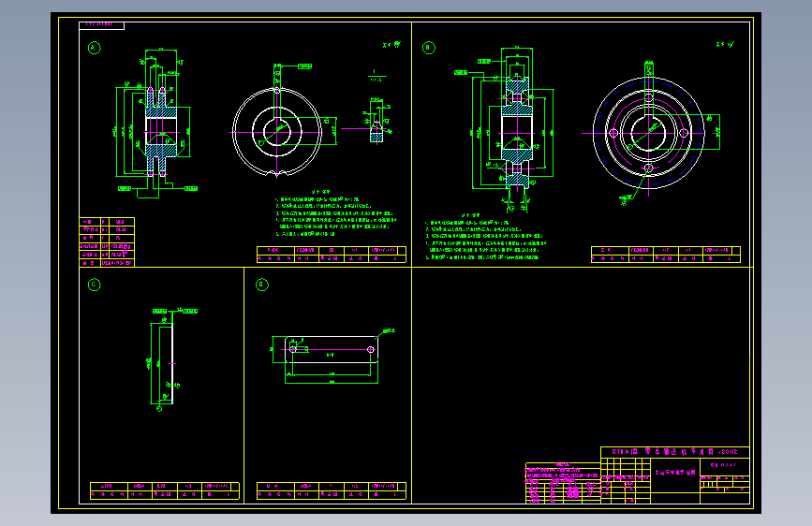Select the surface roughness symbol in panel A

392,45
